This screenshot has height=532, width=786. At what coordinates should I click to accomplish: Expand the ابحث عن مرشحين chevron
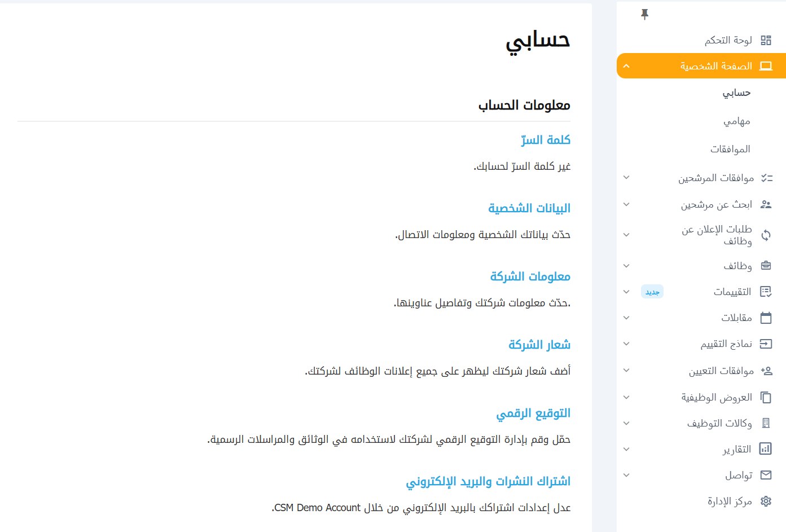pos(626,204)
